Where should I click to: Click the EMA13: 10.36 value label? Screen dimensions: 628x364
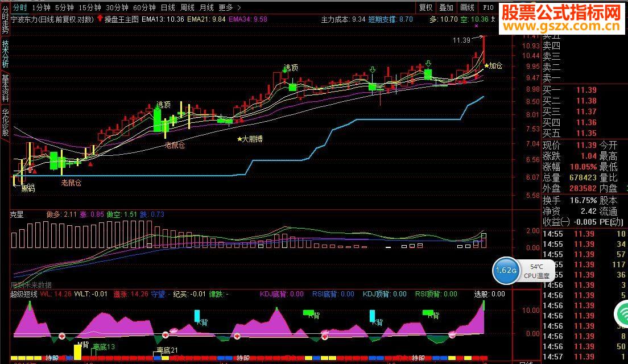[163, 19]
